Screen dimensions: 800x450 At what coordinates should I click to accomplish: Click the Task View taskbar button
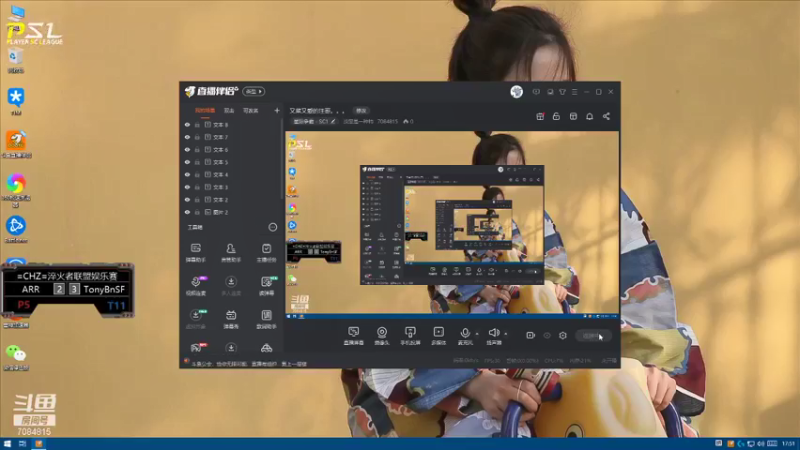point(22,444)
